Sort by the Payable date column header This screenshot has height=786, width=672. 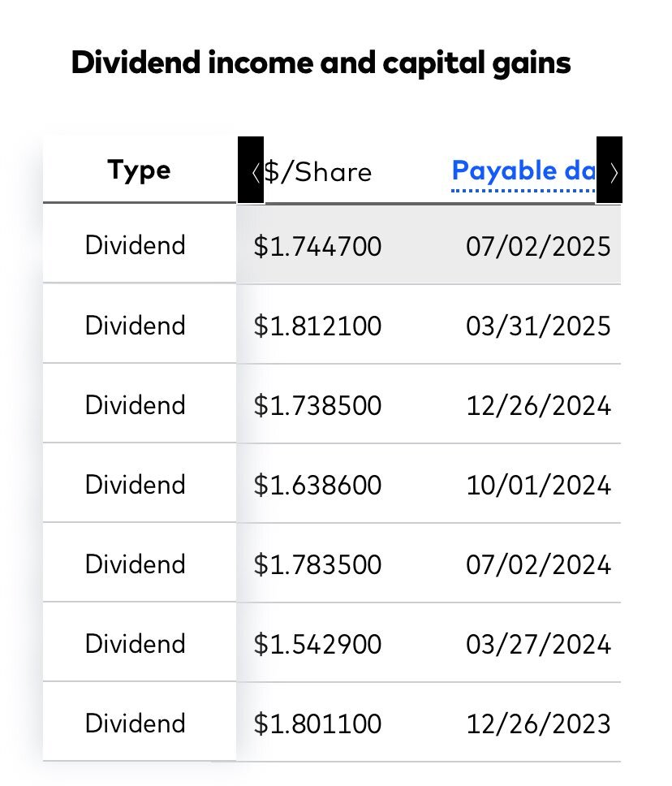(523, 171)
